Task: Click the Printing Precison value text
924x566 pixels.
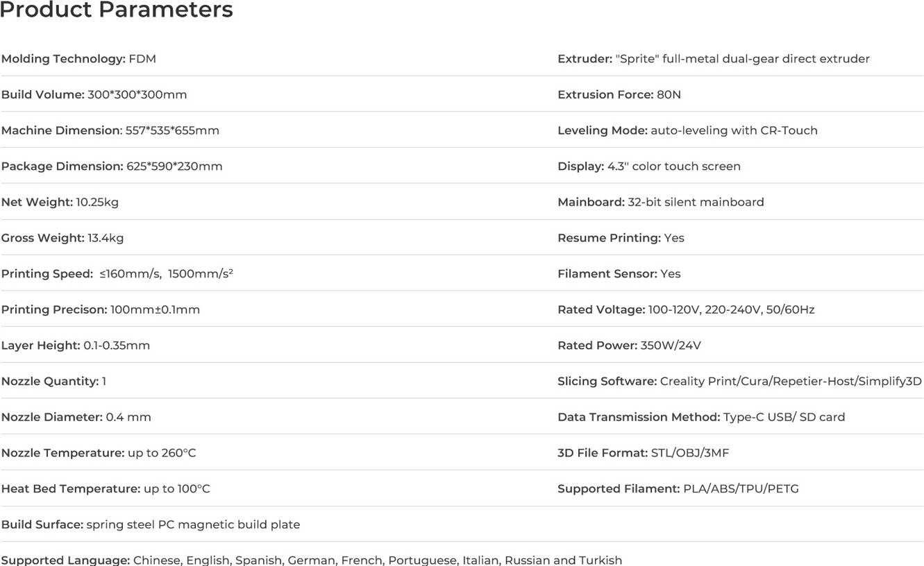Action: pos(155,310)
